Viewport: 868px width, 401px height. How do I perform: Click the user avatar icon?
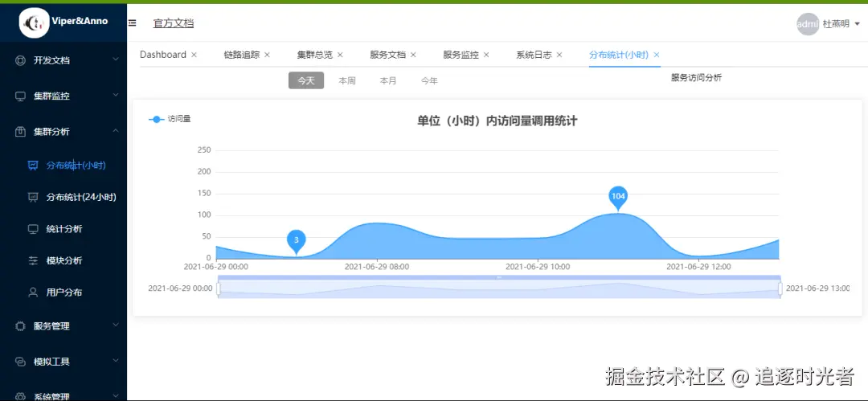coord(807,24)
